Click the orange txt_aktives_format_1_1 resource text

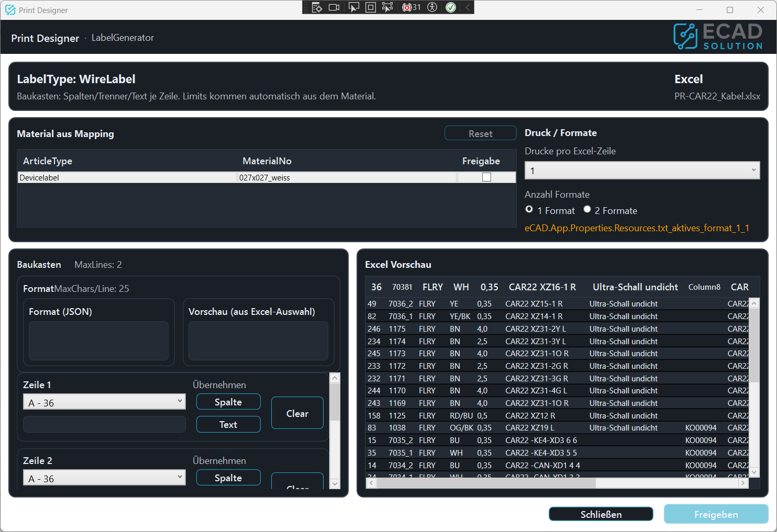point(637,228)
